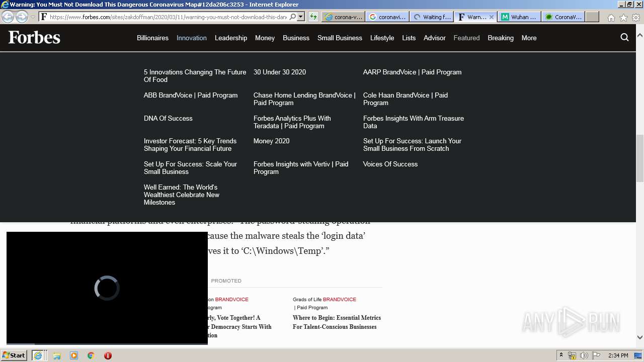Open Windows Explorer folder in taskbar
This screenshot has width=644, height=362.
57,355
